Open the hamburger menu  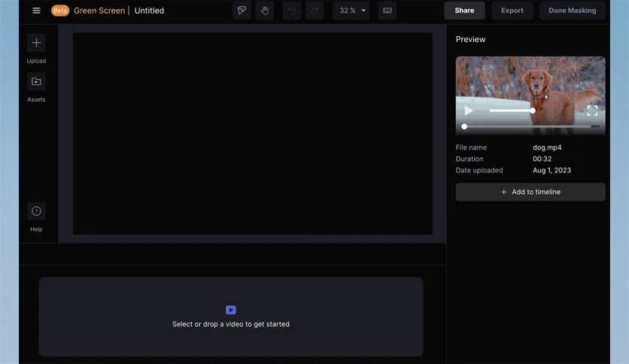point(36,11)
